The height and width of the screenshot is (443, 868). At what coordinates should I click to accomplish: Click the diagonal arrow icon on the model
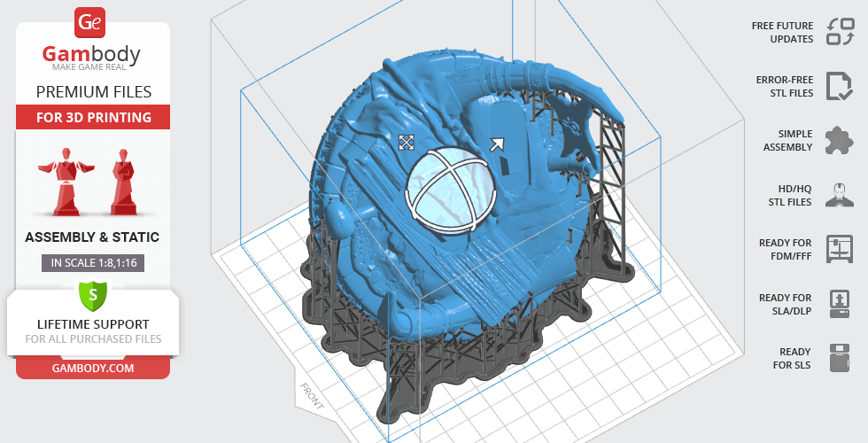497,144
